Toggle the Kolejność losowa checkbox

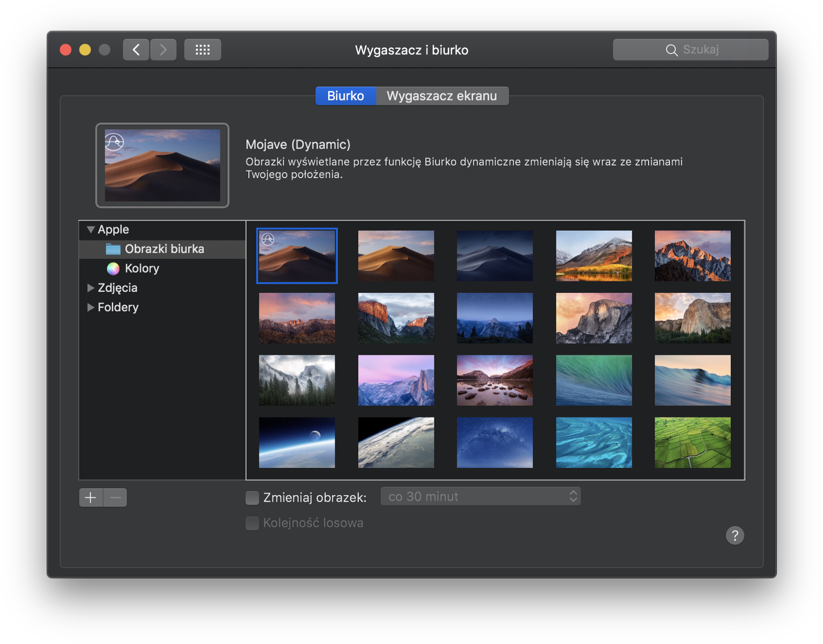253,523
